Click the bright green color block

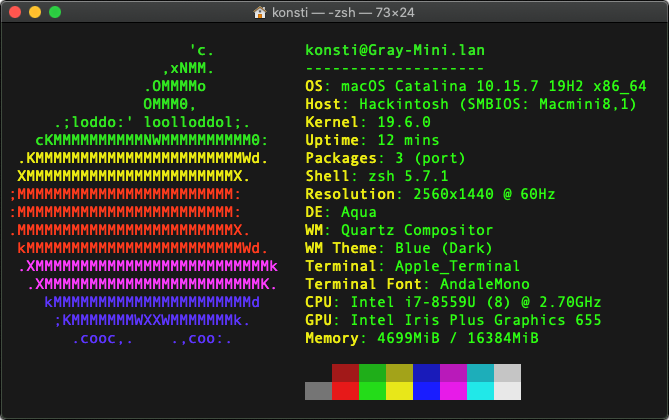[x=372, y=391]
